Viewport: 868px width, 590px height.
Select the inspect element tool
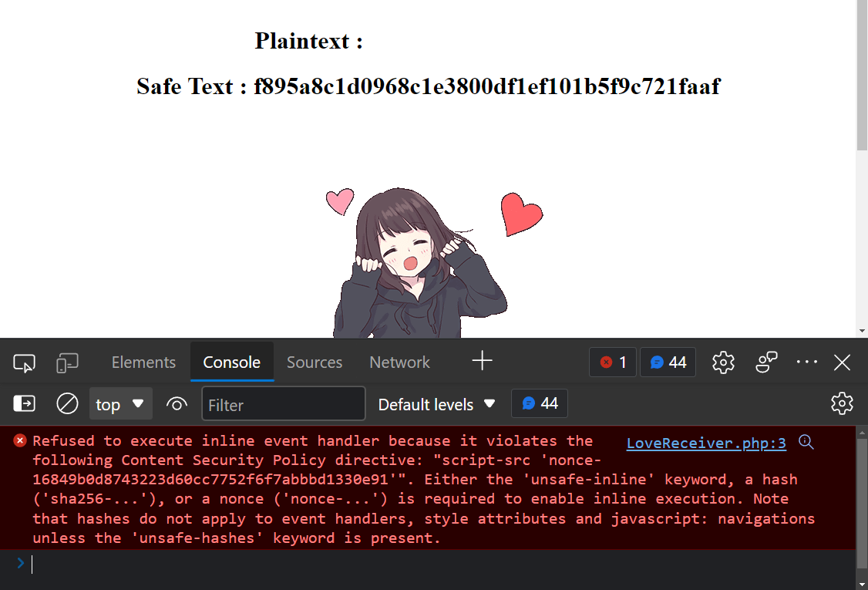point(23,362)
